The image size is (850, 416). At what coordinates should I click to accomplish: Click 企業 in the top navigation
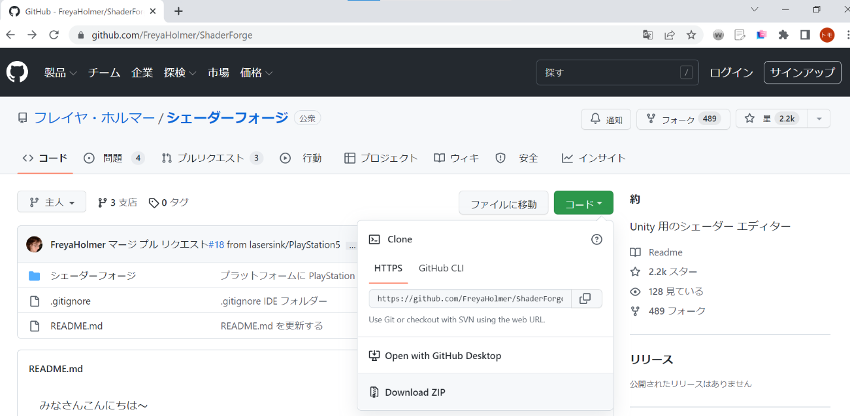[x=142, y=72]
